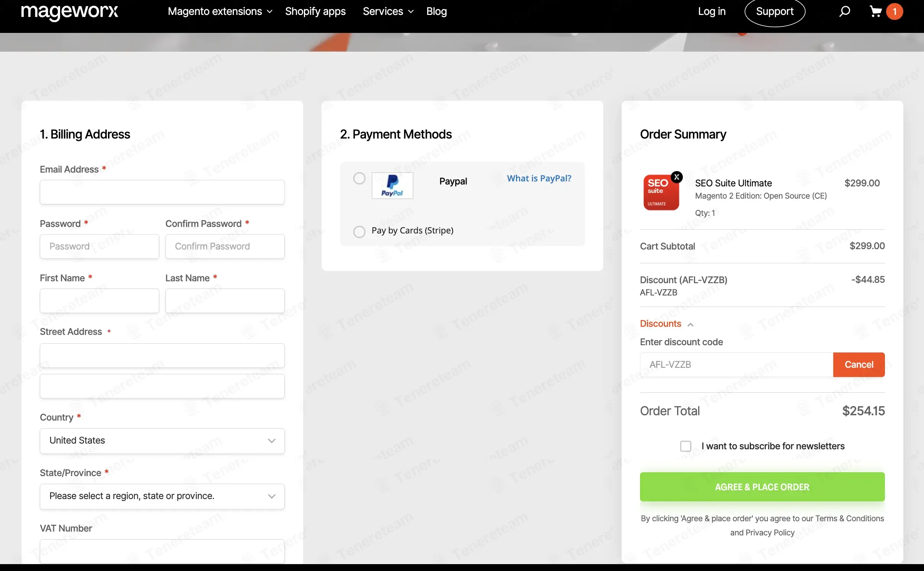
Task: Focus the Email Address field
Action: point(162,192)
